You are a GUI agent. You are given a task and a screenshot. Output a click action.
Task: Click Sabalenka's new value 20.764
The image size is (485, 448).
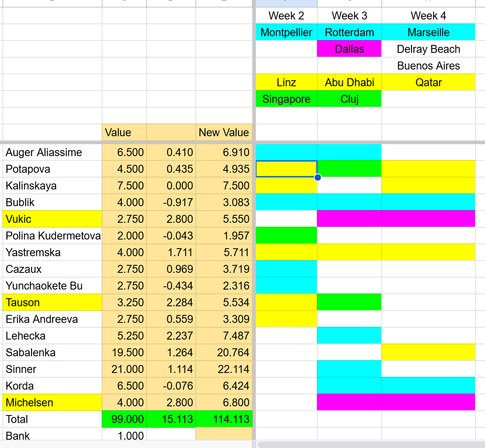(x=224, y=353)
